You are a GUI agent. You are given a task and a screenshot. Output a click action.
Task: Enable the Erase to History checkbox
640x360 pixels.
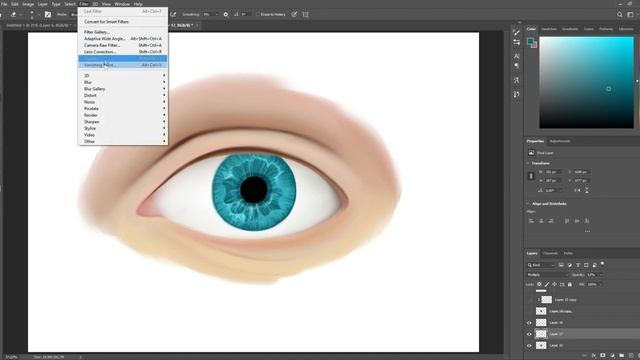258,14
